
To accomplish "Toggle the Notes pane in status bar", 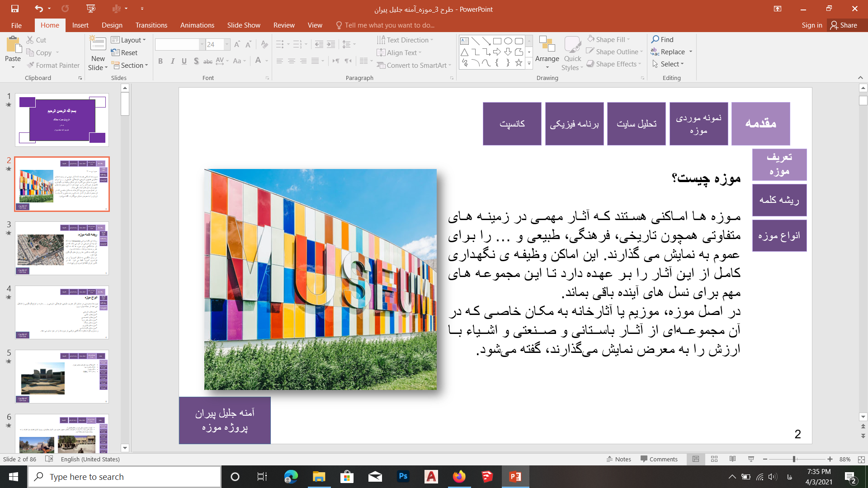I will [x=618, y=459].
